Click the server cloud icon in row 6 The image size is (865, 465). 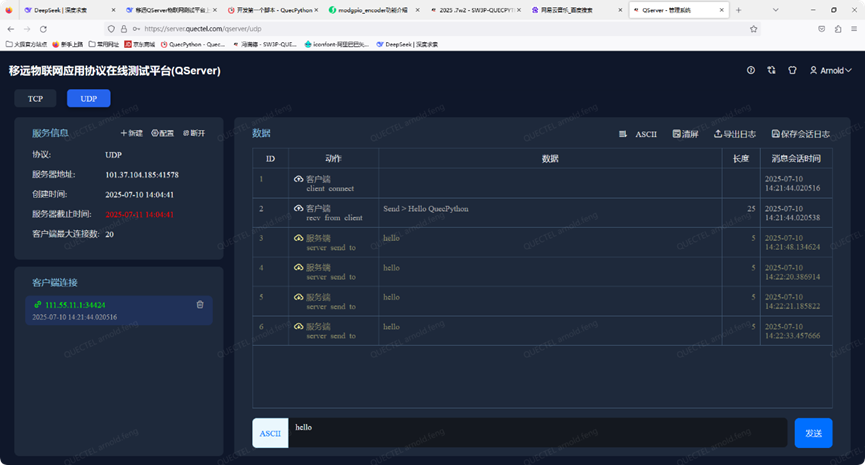[298, 326]
